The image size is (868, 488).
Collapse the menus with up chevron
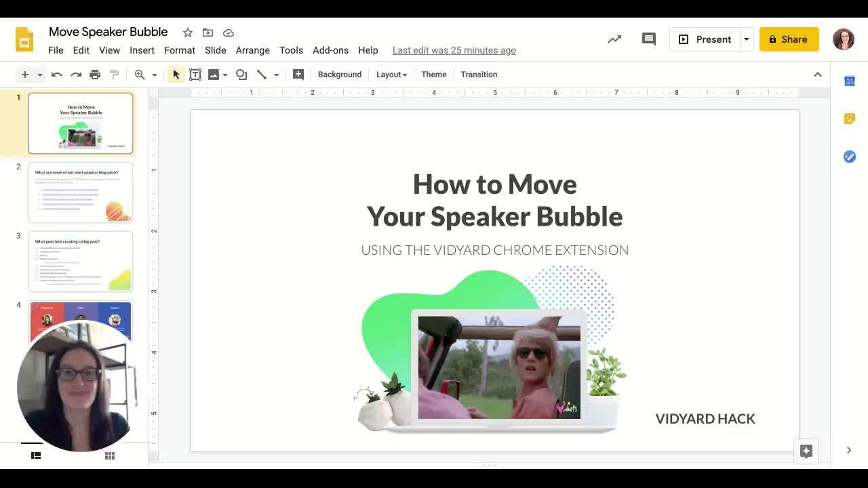click(x=818, y=75)
